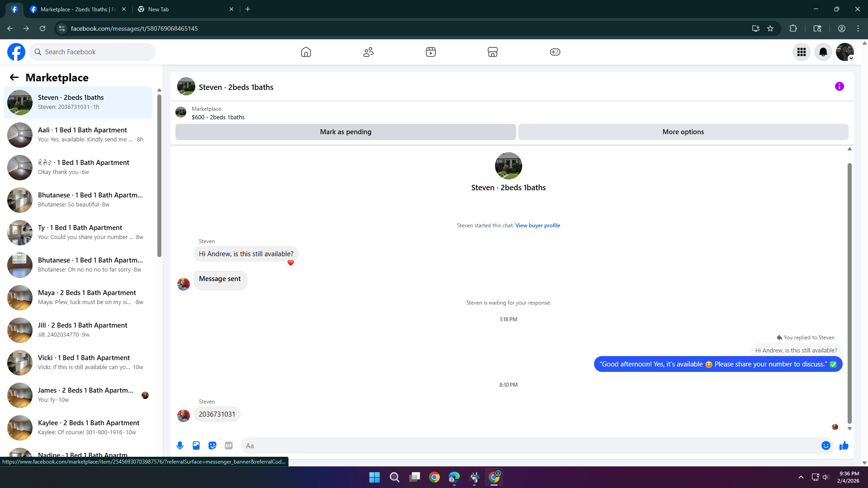Click Mark as pending button
This screenshot has width=868, height=488.
click(345, 132)
